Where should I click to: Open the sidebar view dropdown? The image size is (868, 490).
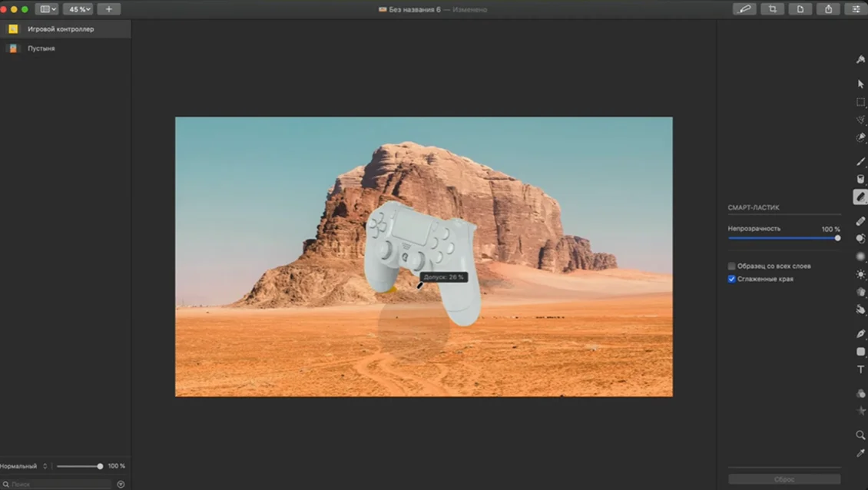(47, 9)
